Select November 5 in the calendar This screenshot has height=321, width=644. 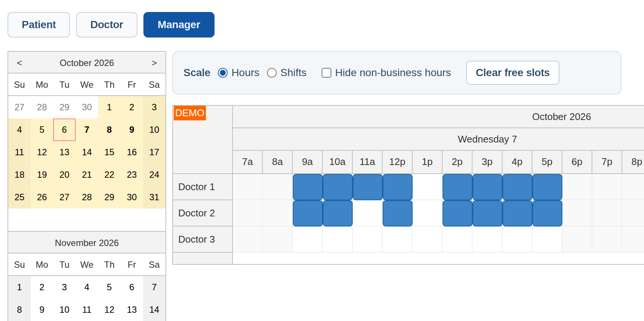click(x=109, y=287)
